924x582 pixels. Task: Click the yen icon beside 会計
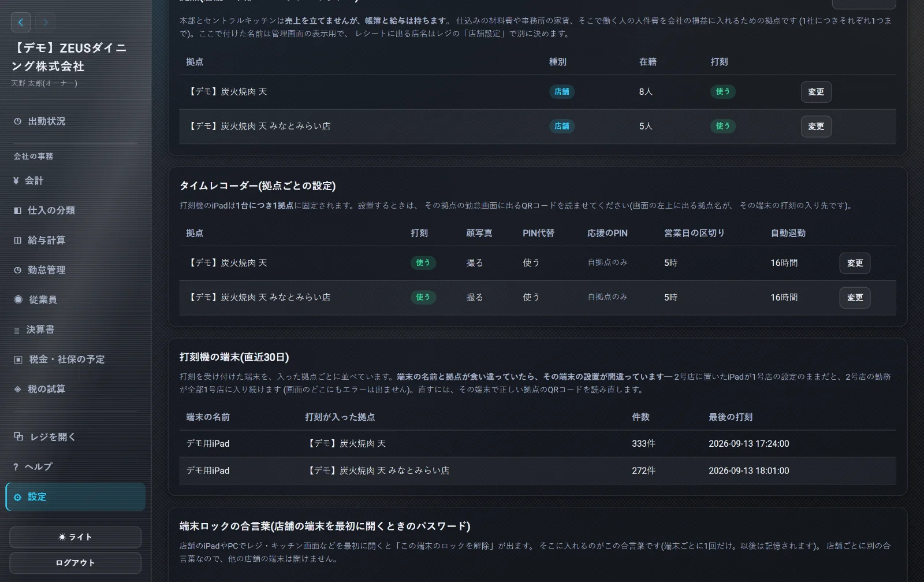point(16,180)
